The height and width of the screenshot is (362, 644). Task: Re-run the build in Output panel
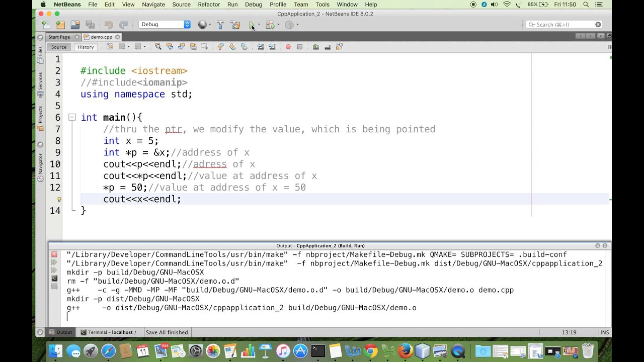point(54,262)
